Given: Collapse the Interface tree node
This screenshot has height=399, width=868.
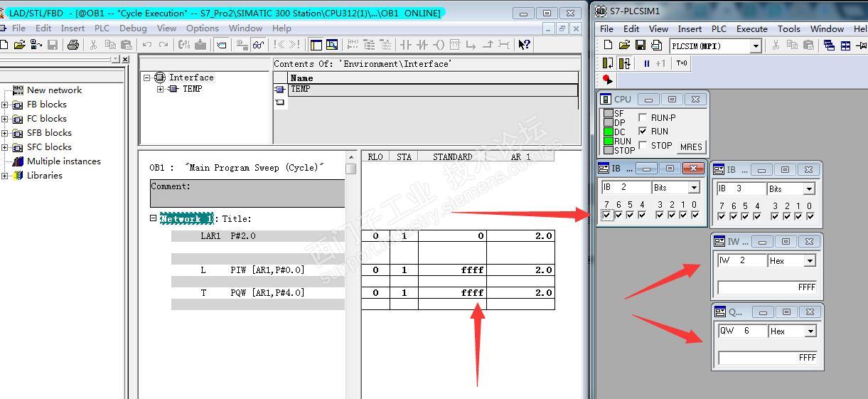Looking at the screenshot, I should [147, 78].
